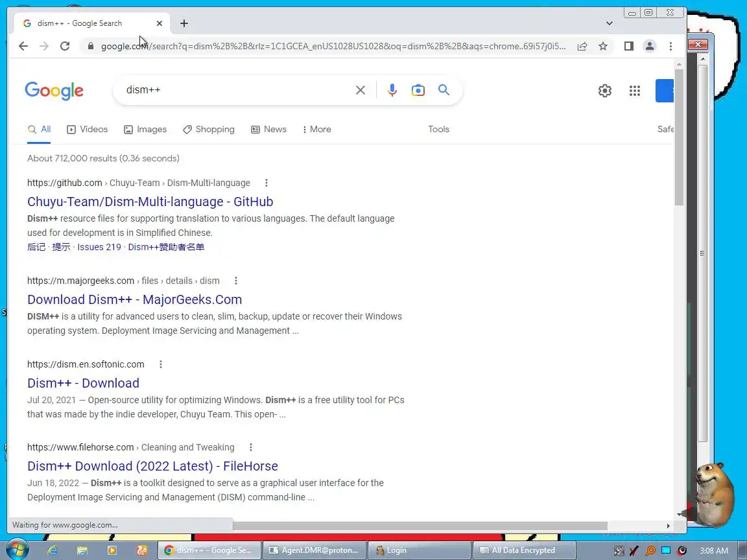Switch to the Images tab

(x=145, y=130)
